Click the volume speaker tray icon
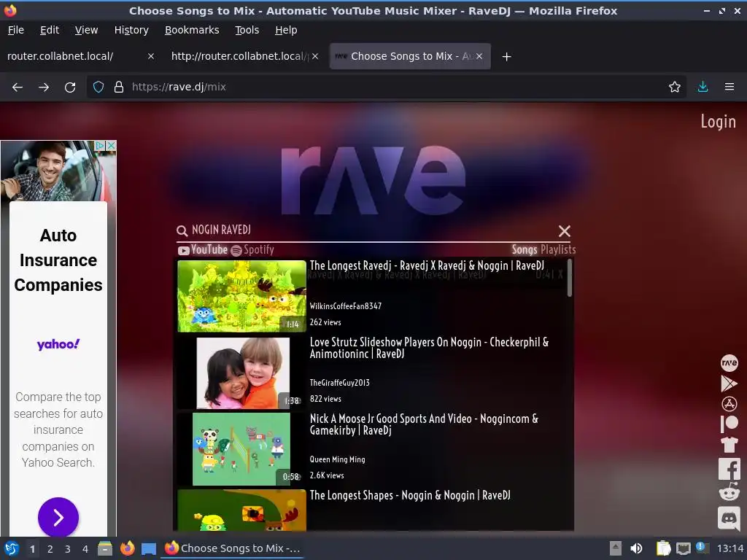 [636, 548]
